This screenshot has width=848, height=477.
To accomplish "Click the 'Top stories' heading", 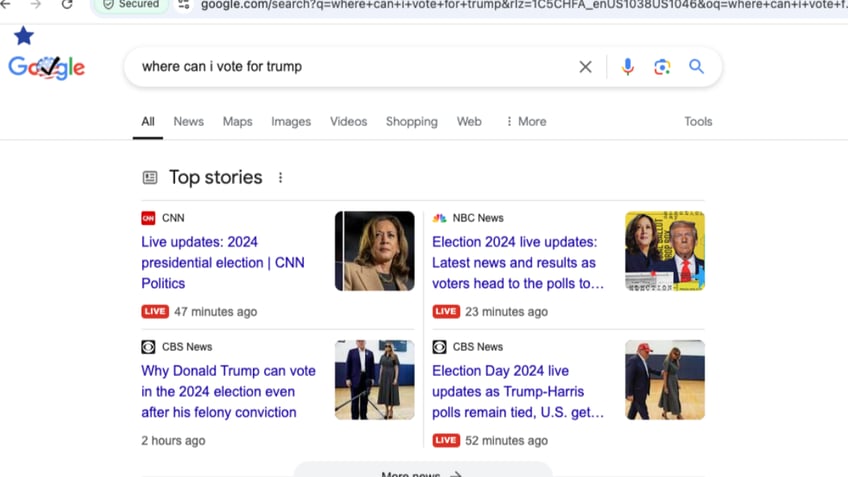I will pyautogui.click(x=215, y=177).
